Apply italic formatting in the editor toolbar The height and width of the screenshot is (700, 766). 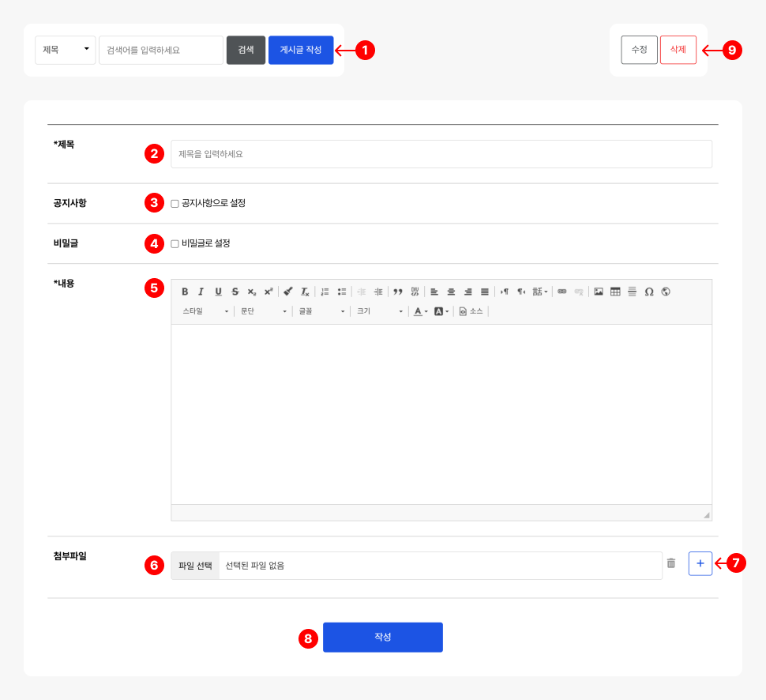click(x=201, y=292)
